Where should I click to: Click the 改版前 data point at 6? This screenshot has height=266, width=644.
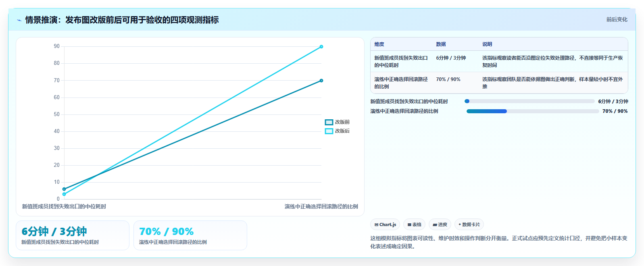64,189
